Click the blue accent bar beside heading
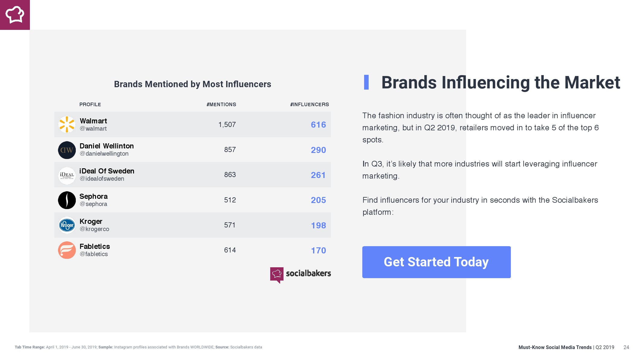 pyautogui.click(x=366, y=82)
